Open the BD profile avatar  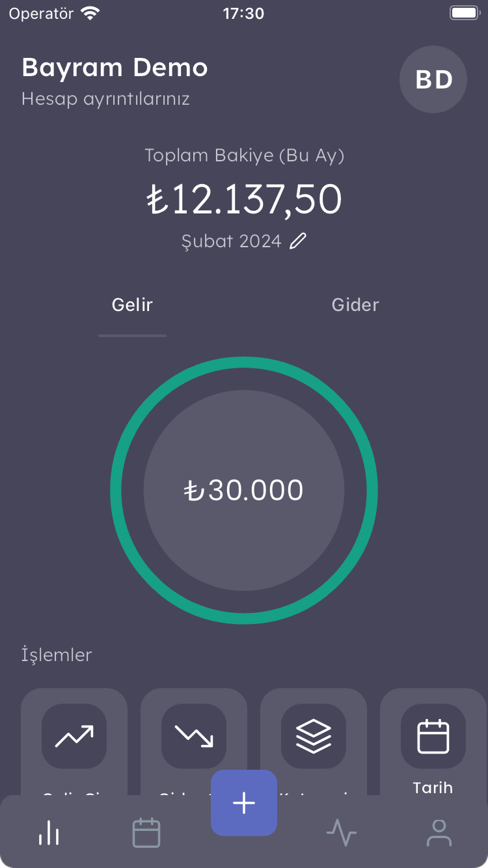pyautogui.click(x=433, y=79)
